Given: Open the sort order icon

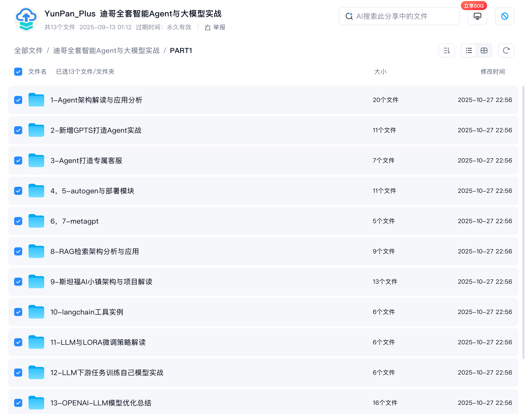Looking at the screenshot, I should pyautogui.click(x=446, y=50).
